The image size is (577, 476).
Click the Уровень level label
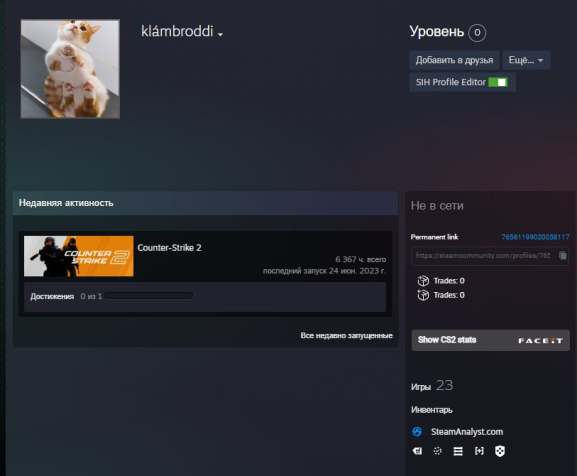(437, 32)
